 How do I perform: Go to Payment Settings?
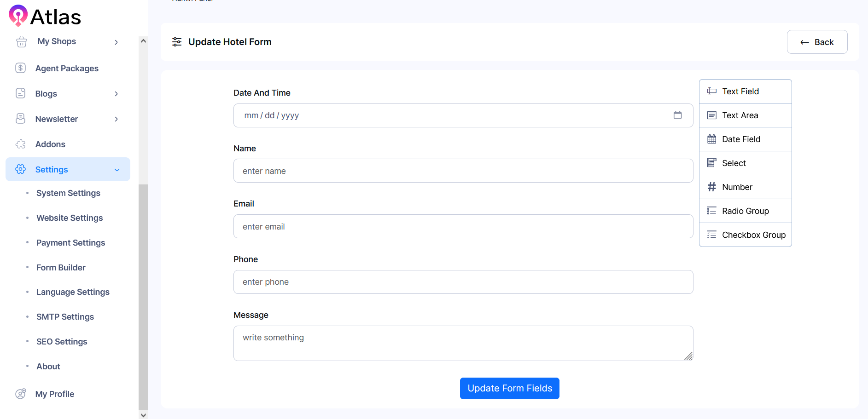[70, 243]
